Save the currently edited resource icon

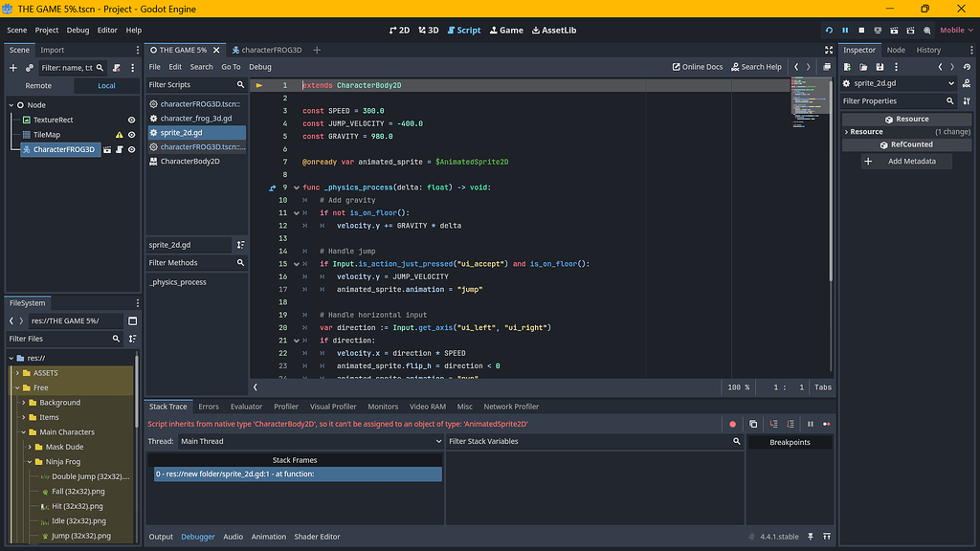point(880,67)
